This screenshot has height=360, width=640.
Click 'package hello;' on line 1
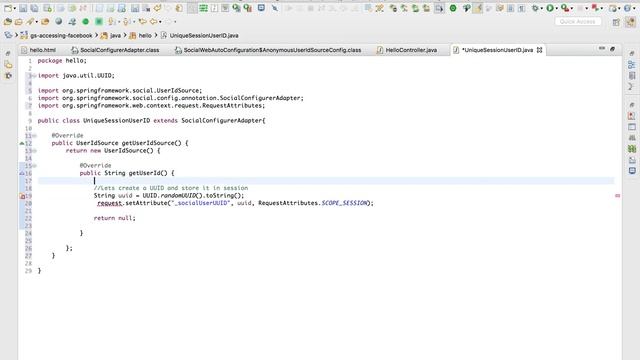[x=62, y=60]
